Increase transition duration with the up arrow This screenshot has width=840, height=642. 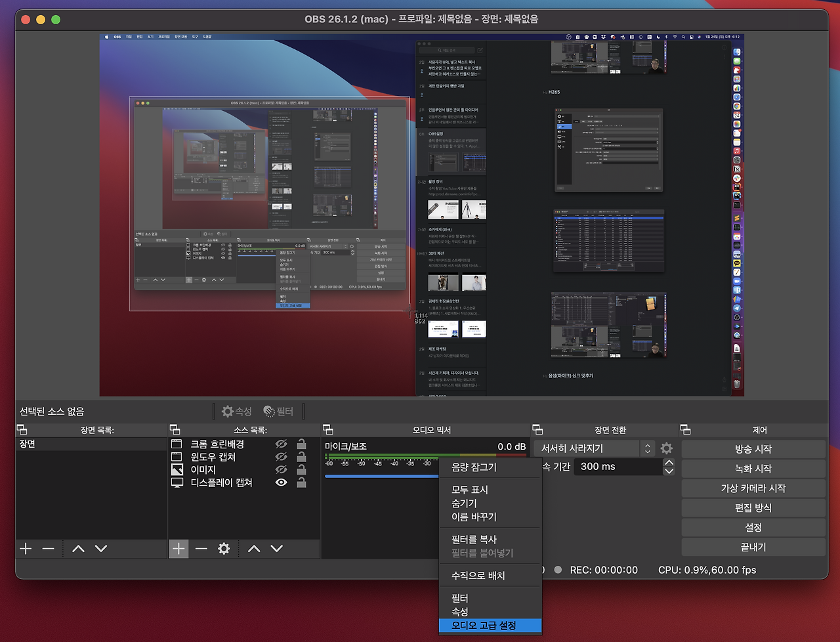(x=669, y=463)
